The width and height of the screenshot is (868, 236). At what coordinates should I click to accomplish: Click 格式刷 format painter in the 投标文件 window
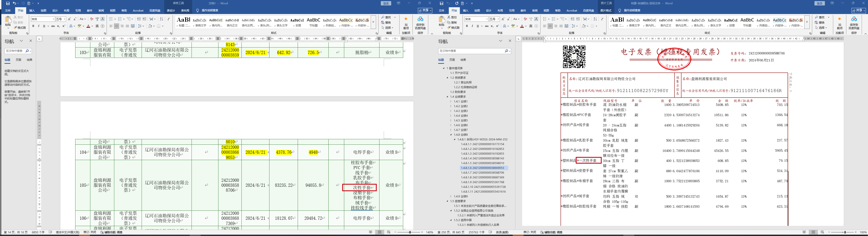pos(453,28)
